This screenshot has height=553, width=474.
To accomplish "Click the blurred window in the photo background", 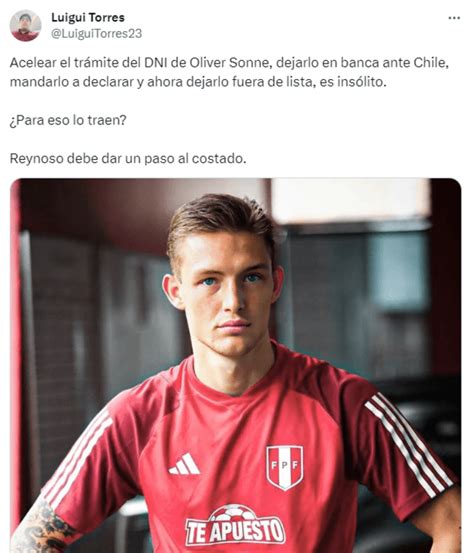I will pos(349,201).
